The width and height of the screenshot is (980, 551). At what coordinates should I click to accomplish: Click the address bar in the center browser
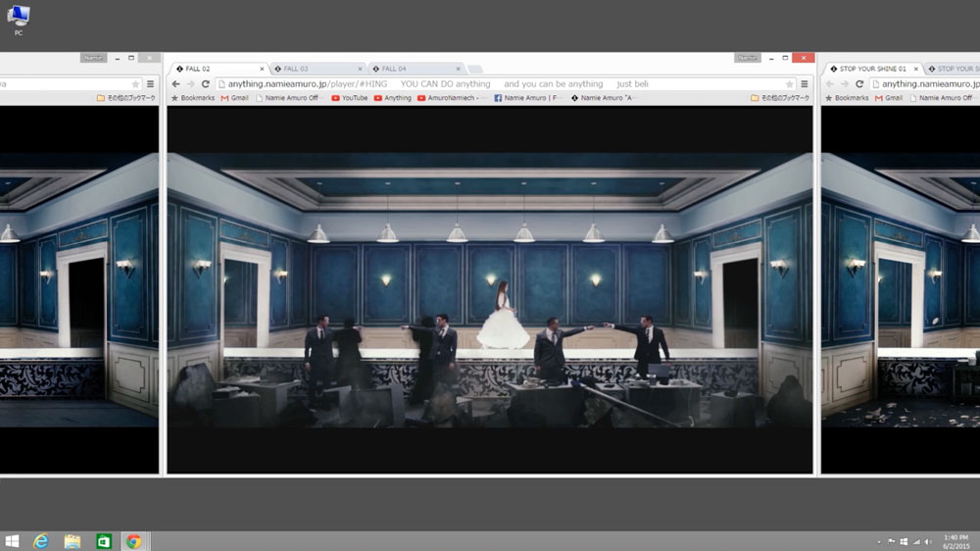tap(490, 84)
